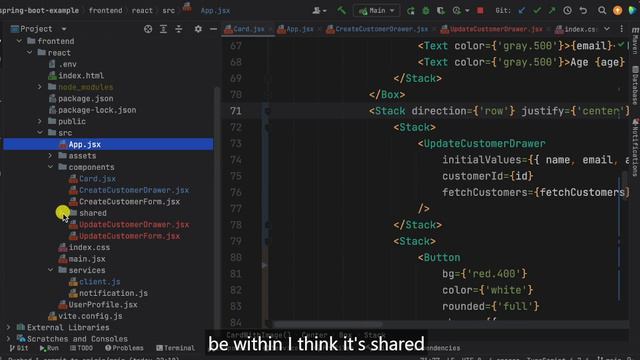Image resolution: width=640 pixels, height=360 pixels.
Task: Expand Scratches and Consoles node
Action: (8, 339)
